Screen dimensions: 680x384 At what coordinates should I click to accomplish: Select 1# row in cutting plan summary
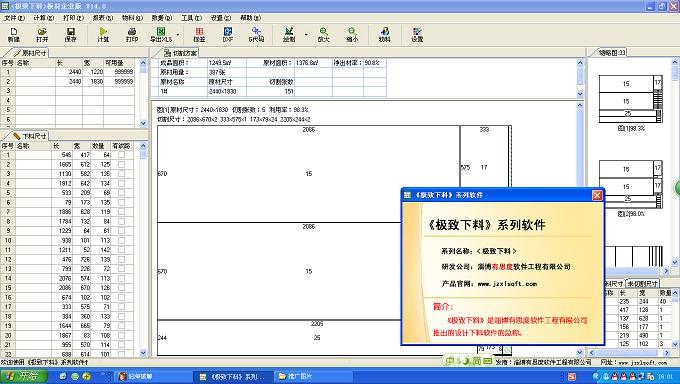(x=271, y=92)
